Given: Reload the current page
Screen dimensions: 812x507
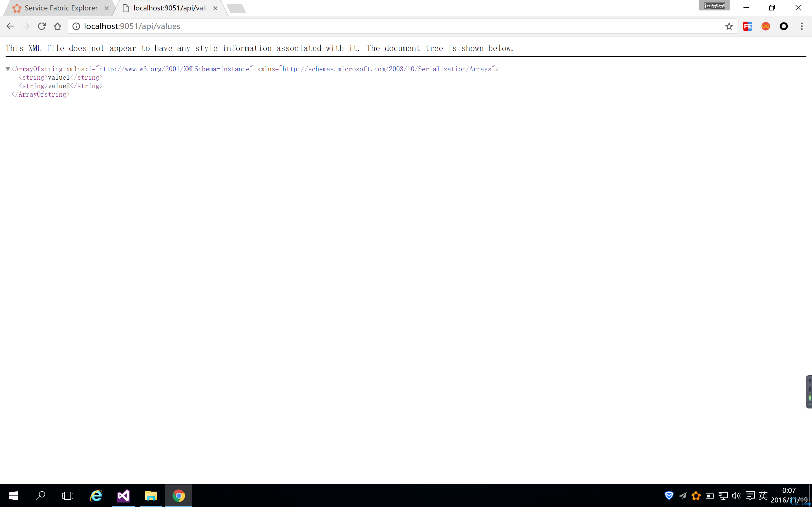Looking at the screenshot, I should tap(42, 26).
